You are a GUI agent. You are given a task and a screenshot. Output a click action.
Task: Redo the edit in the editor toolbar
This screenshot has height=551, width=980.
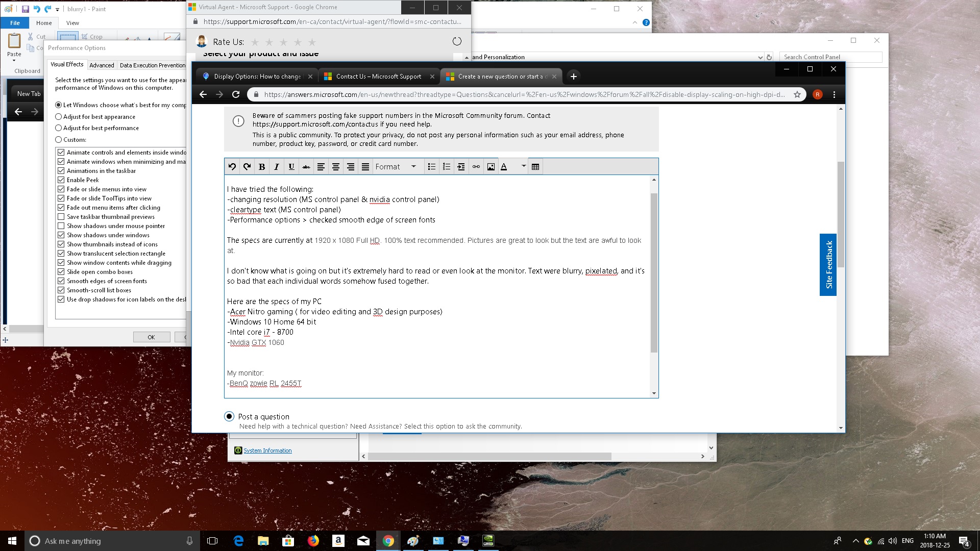coord(247,166)
